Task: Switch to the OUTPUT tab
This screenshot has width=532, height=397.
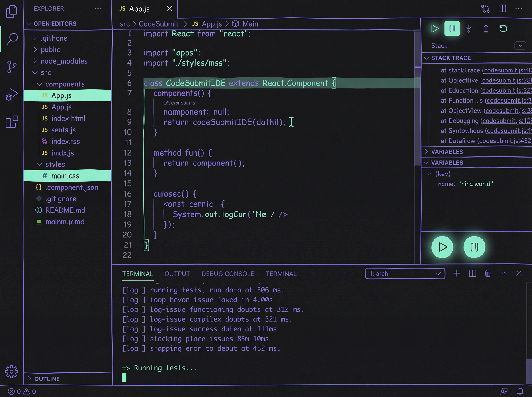Action: point(177,273)
